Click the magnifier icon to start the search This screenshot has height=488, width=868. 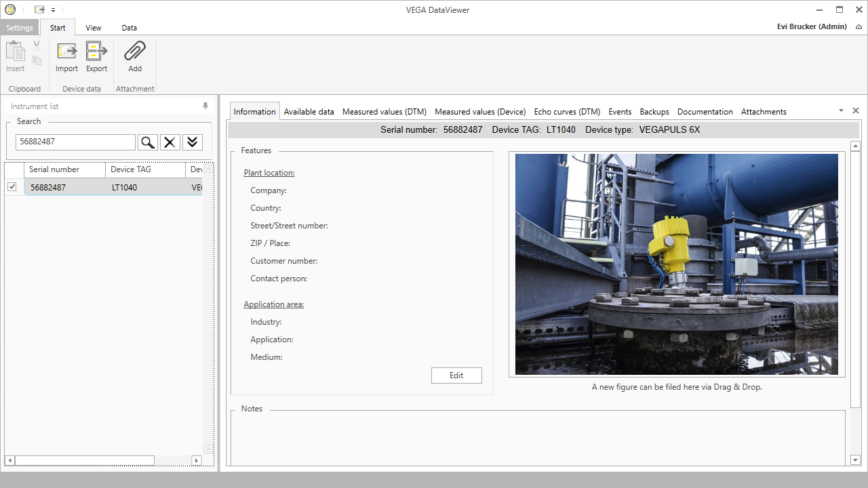click(147, 142)
